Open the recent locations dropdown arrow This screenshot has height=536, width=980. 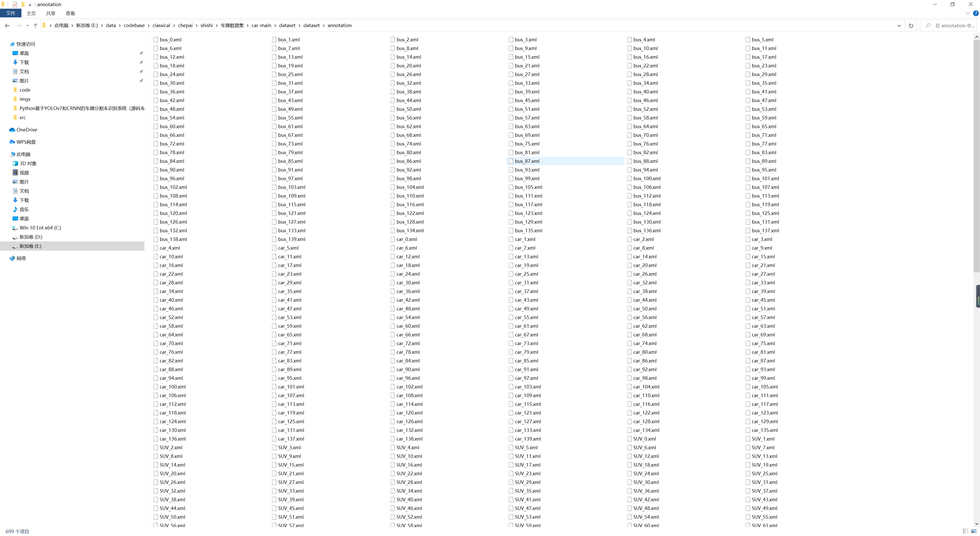point(27,26)
